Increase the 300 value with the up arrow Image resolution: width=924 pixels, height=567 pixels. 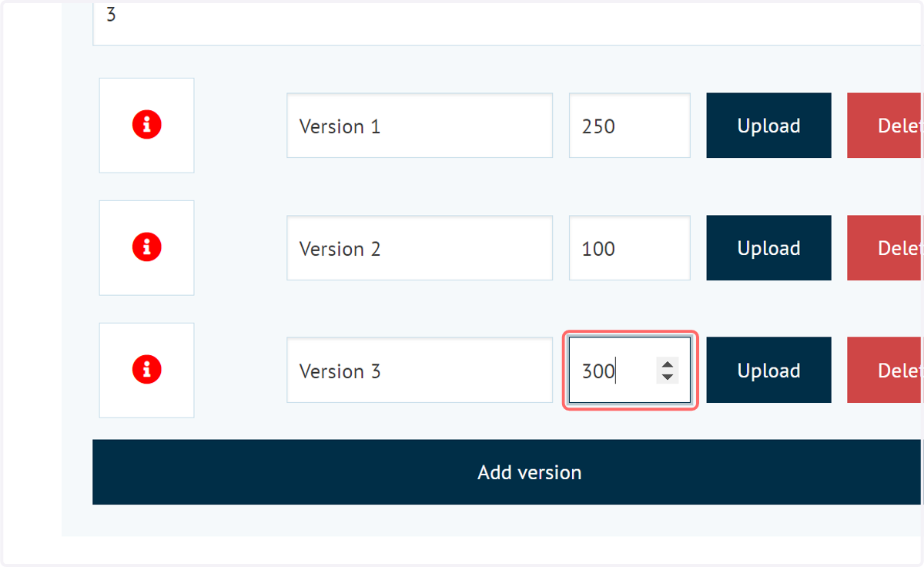pos(668,365)
